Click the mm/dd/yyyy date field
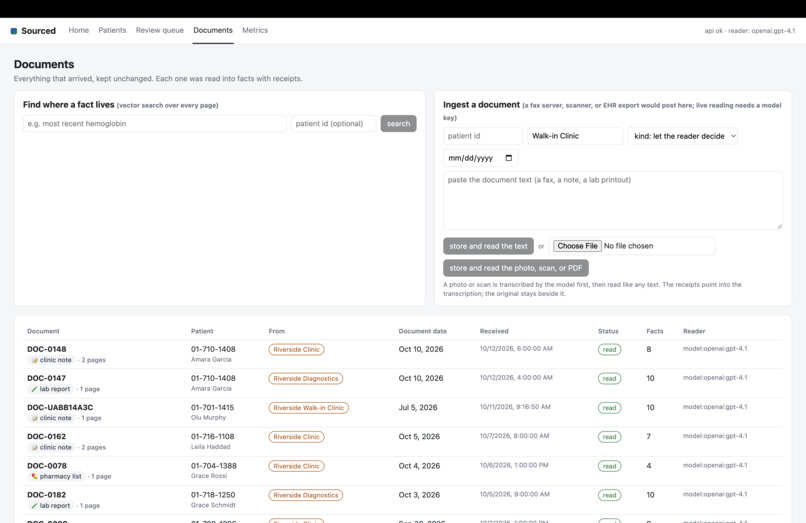This screenshot has width=806, height=523. [x=481, y=158]
